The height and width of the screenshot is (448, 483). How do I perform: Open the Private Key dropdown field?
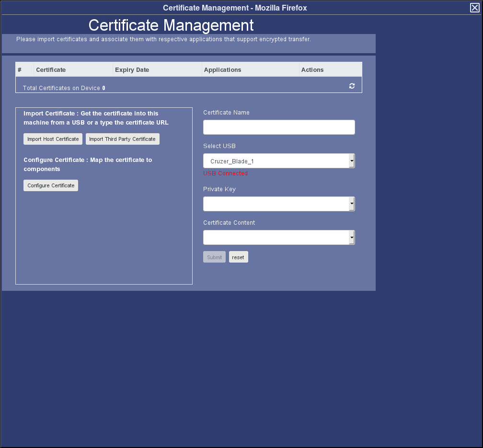(x=276, y=204)
